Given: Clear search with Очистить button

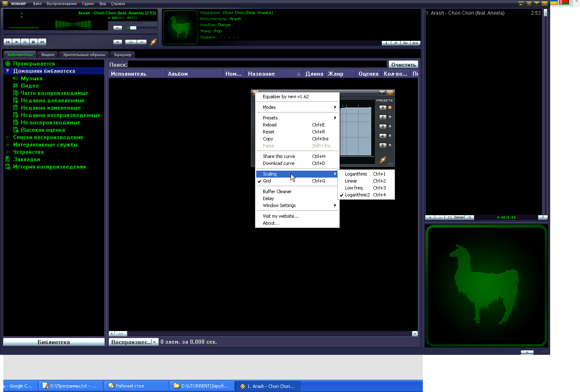Looking at the screenshot, I should (x=403, y=65).
